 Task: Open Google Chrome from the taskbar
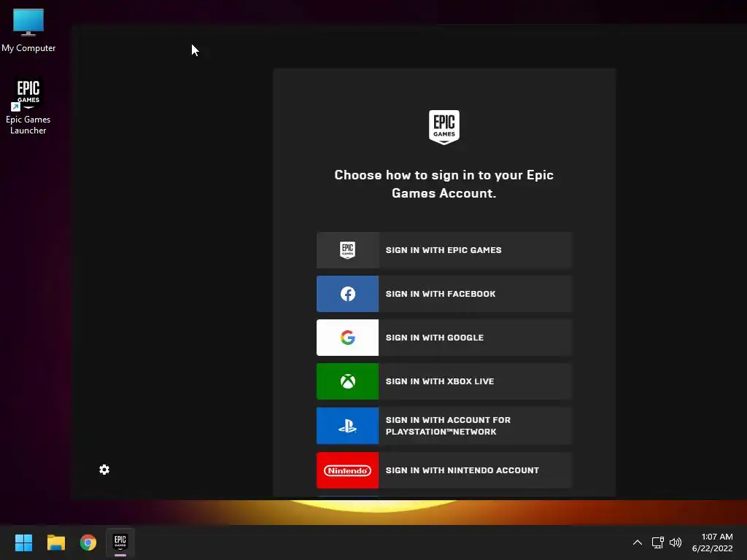88,542
